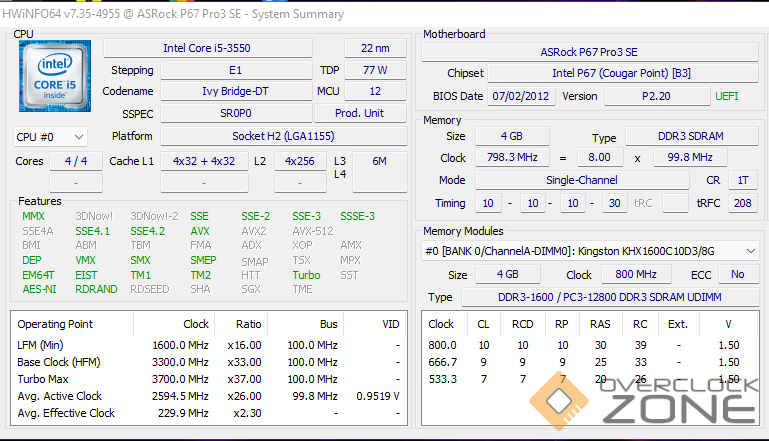Click the SR0P0 SSPEC field

[233, 114]
